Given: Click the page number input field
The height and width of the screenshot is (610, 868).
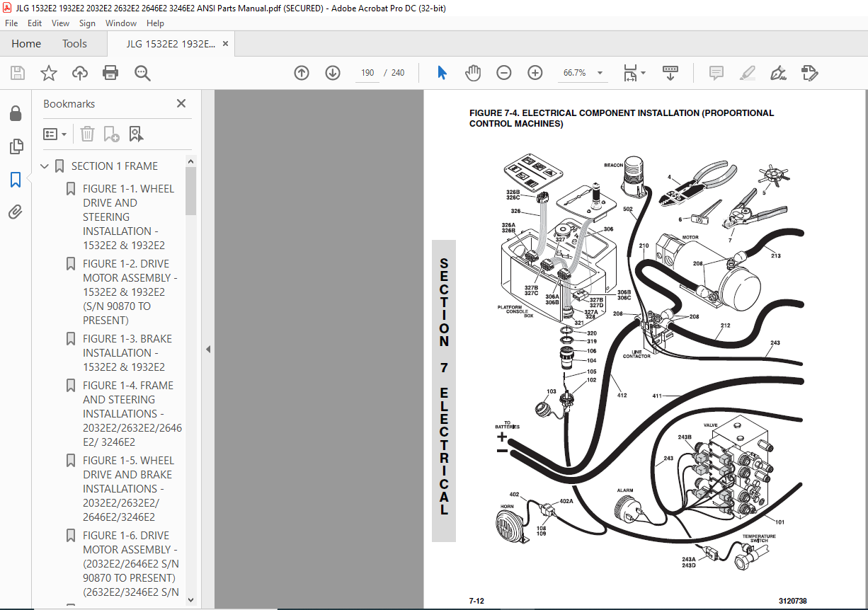Looking at the screenshot, I should coord(367,73).
